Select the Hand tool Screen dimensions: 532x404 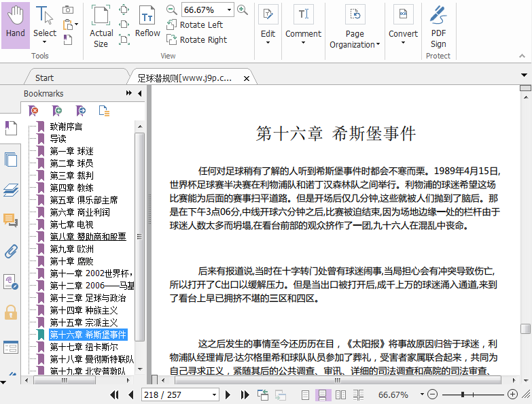[x=15, y=25]
